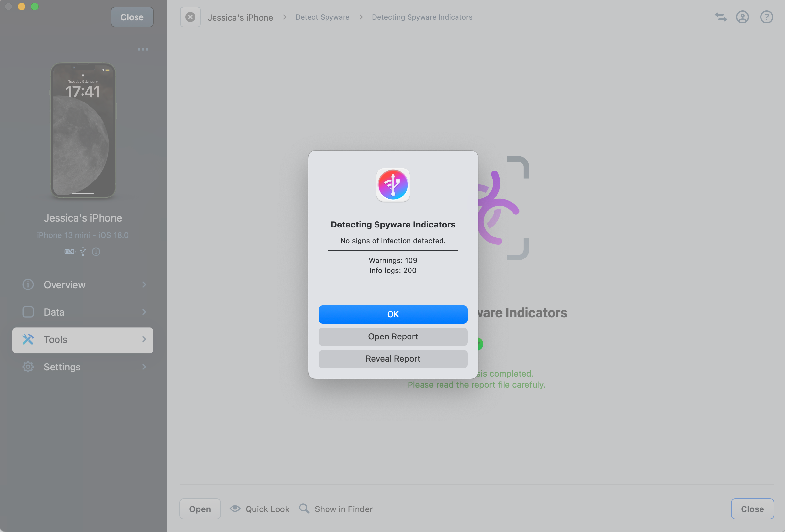This screenshot has height=532, width=785.
Task: Click the Quick Look eye icon
Action: 235,509
